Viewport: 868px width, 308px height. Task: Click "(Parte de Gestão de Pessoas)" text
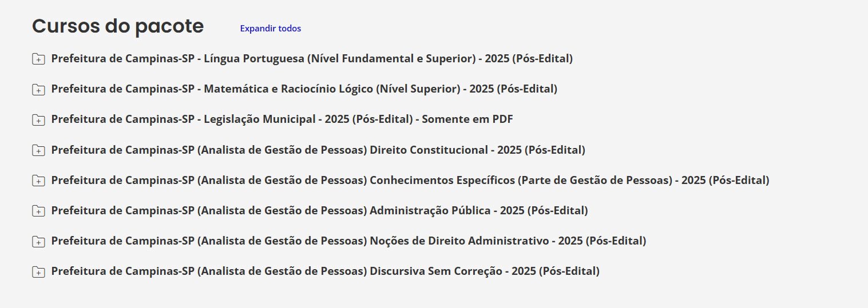click(594, 180)
